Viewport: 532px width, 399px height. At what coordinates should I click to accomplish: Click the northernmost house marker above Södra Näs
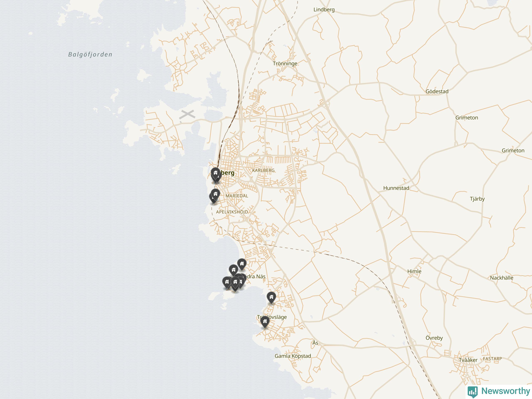click(x=242, y=264)
